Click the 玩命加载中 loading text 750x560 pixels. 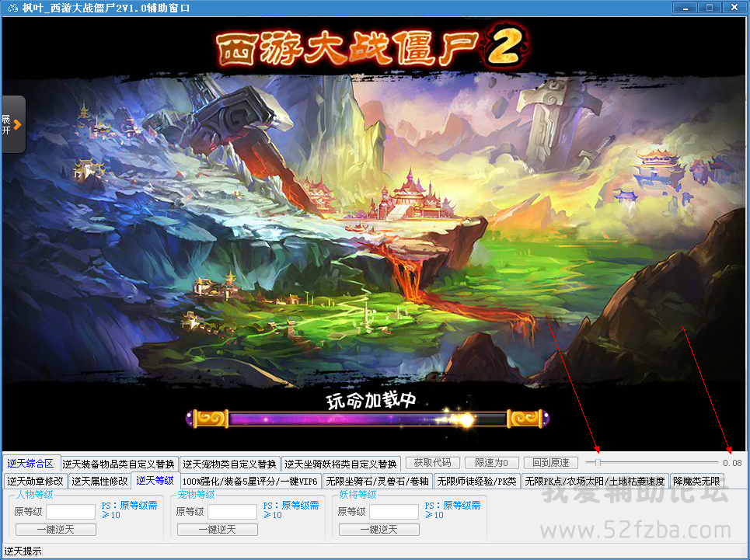372,401
